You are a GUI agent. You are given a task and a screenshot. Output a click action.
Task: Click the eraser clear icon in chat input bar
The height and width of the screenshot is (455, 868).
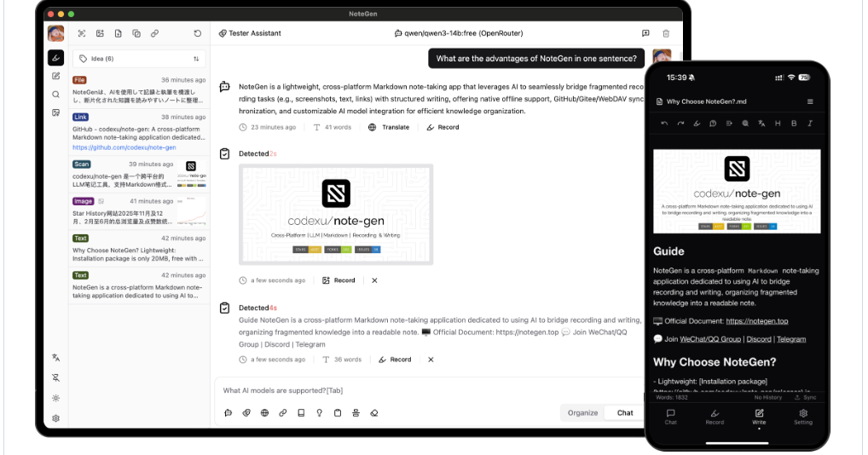pos(374,413)
